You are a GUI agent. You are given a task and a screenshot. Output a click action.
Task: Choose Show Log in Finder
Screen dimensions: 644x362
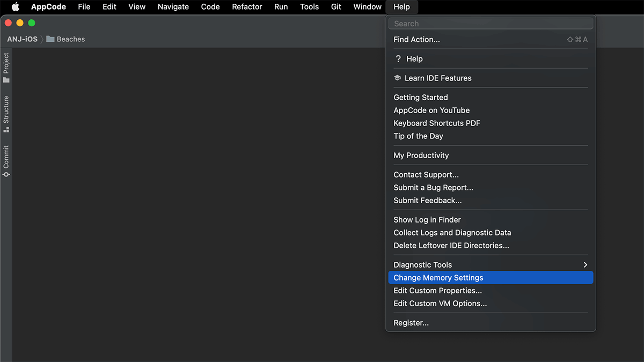coord(427,219)
